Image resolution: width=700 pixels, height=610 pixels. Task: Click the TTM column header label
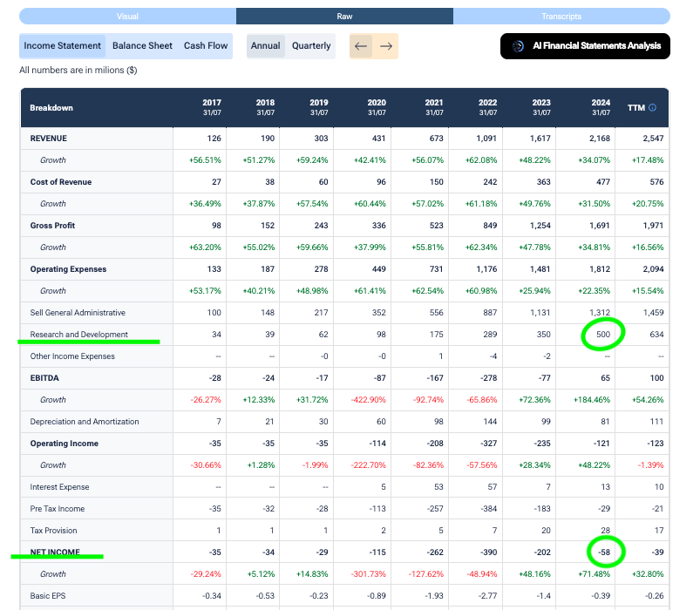click(636, 108)
